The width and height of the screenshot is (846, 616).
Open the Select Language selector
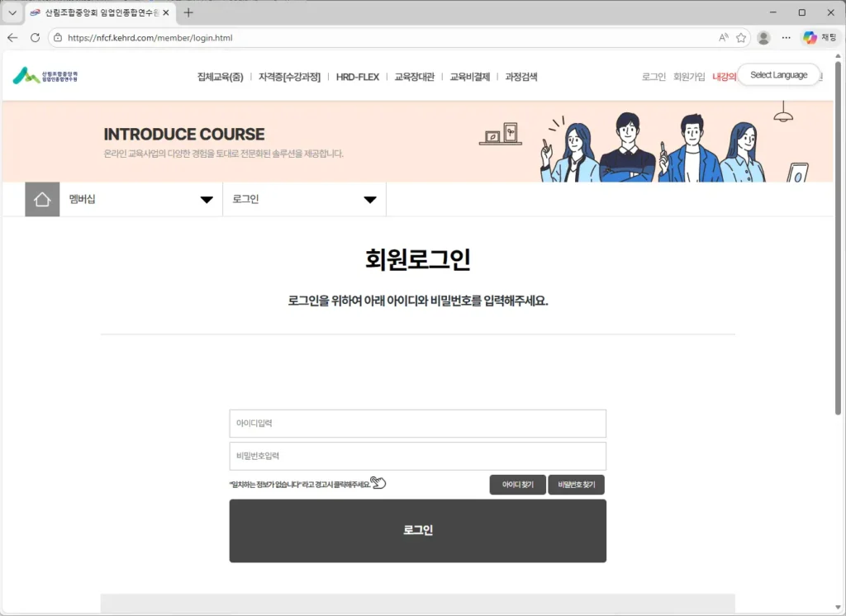click(777, 73)
